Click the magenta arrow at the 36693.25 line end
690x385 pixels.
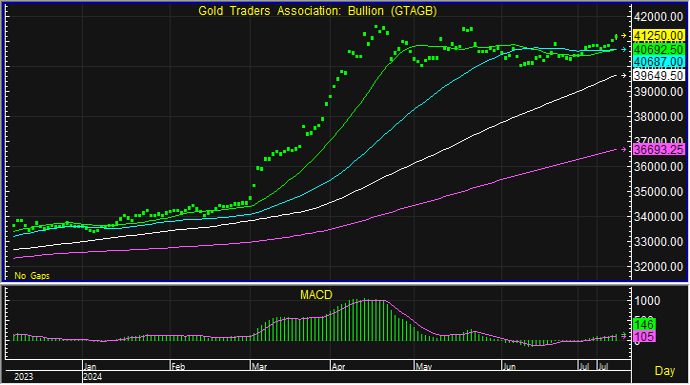pos(624,150)
